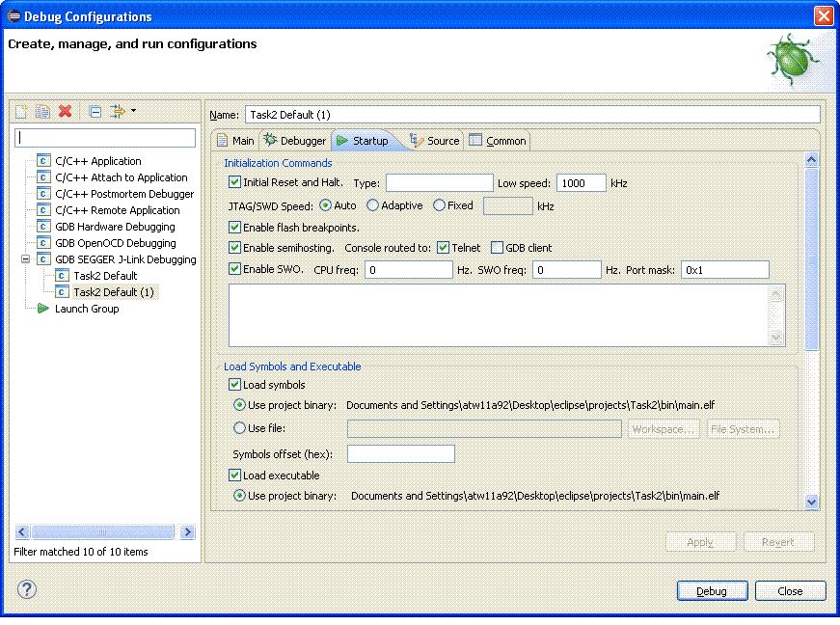Open the Startup tab
Screen dimensions: 840x625
coord(363,141)
